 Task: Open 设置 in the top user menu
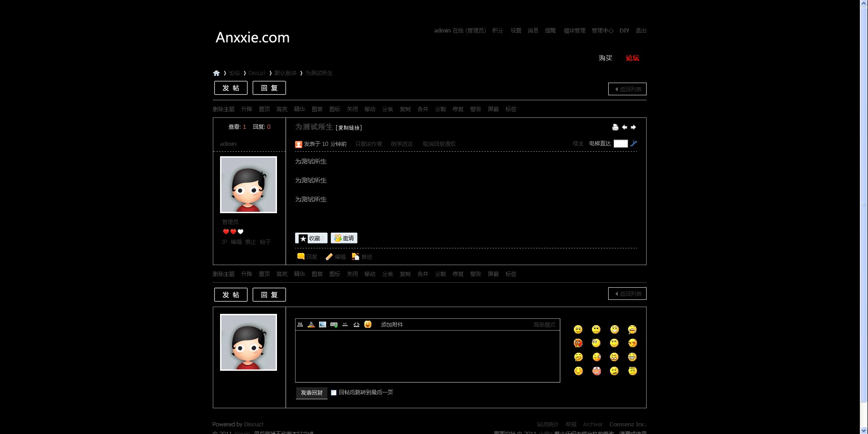coord(516,31)
